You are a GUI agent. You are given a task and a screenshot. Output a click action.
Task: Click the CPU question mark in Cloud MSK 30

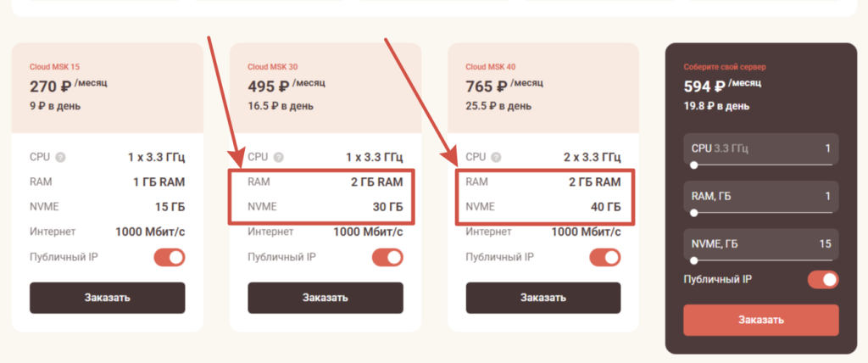click(x=279, y=158)
